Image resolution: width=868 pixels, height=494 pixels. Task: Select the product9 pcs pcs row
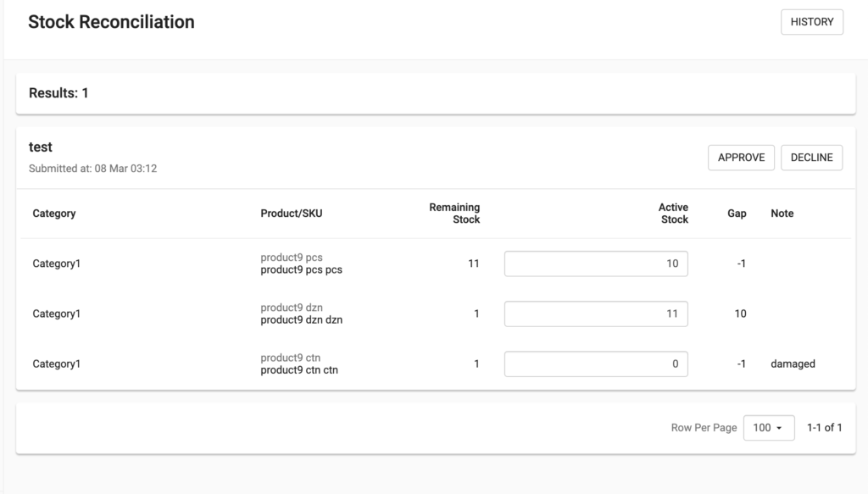coord(436,264)
